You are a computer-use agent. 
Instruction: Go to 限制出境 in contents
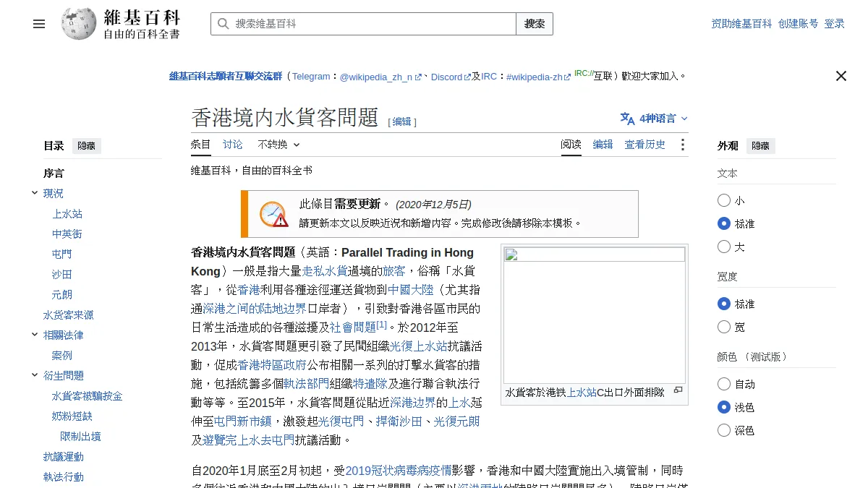[x=81, y=437]
